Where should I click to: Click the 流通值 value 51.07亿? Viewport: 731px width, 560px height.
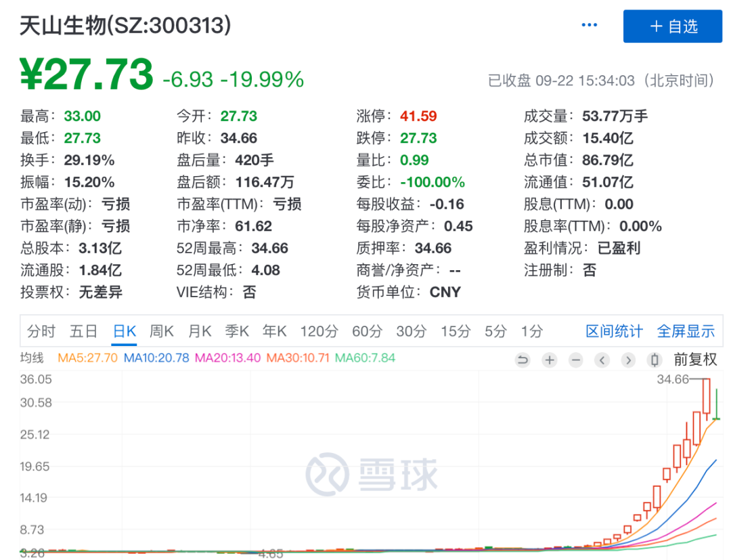tap(608, 182)
